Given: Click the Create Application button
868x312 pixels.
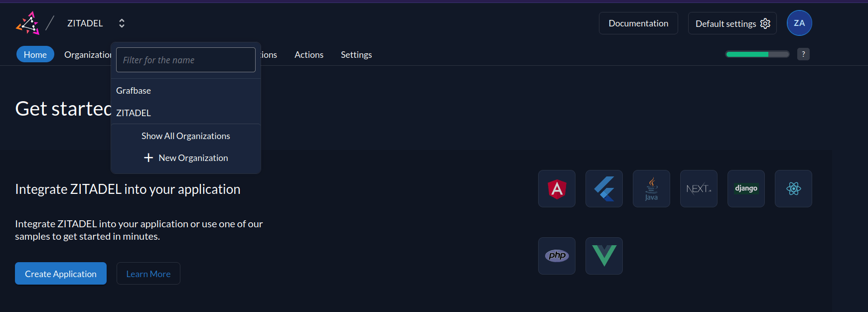Looking at the screenshot, I should coord(60,273).
